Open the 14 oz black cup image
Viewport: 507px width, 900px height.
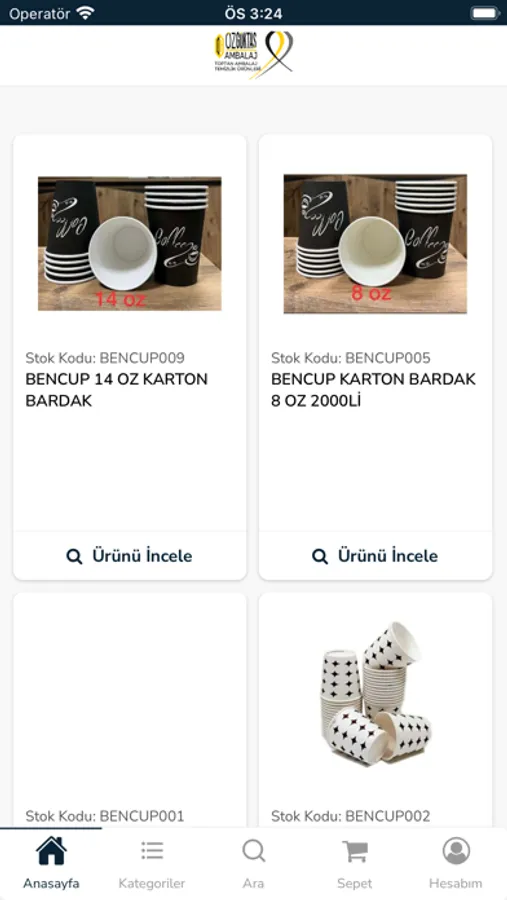[130, 244]
